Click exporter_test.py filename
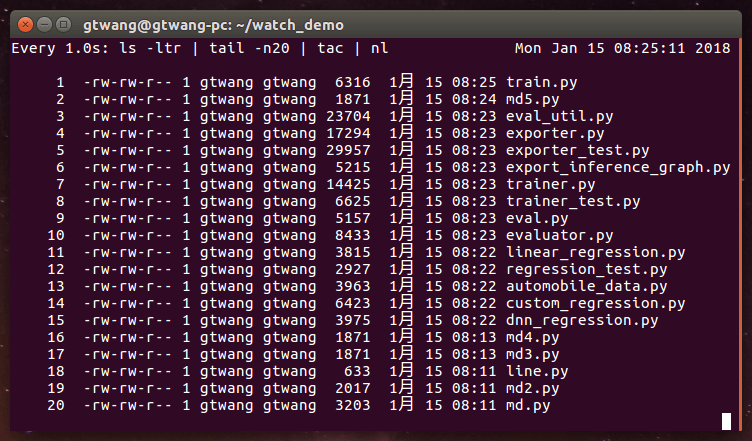 tap(578, 150)
